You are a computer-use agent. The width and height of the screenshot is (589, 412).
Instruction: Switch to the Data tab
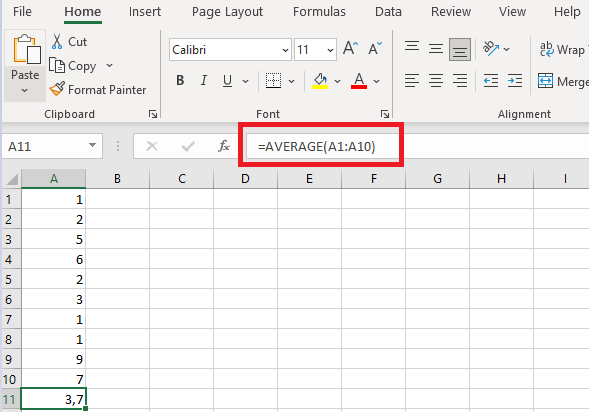pyautogui.click(x=388, y=12)
